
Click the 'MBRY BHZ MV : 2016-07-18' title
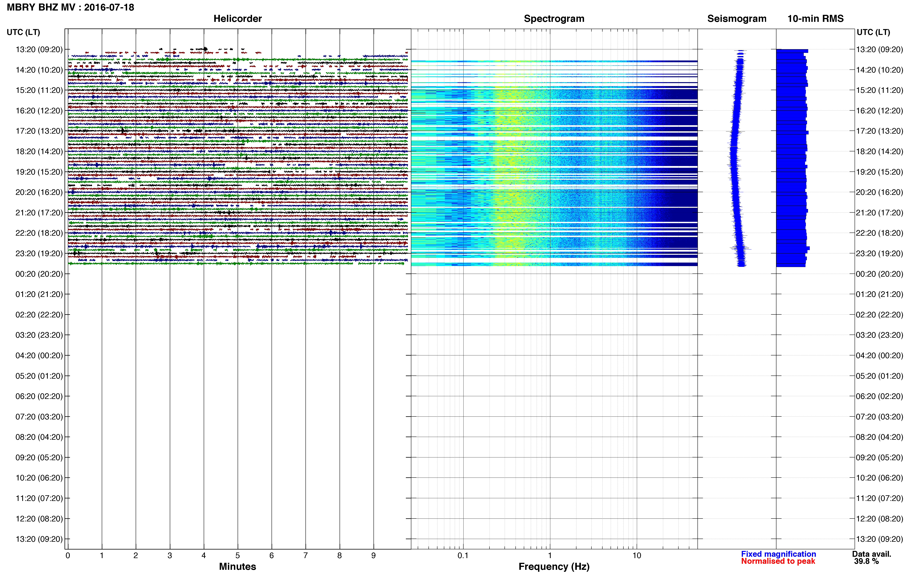click(71, 7)
